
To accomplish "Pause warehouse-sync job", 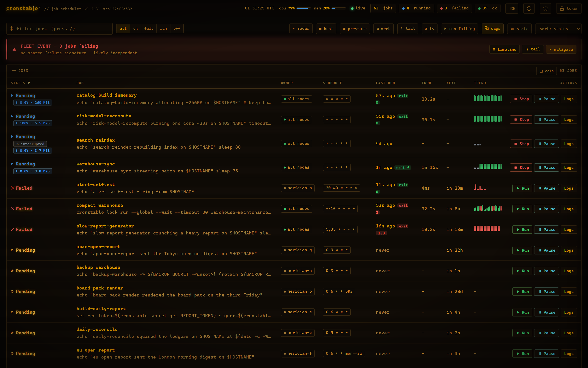I will tap(547, 168).
